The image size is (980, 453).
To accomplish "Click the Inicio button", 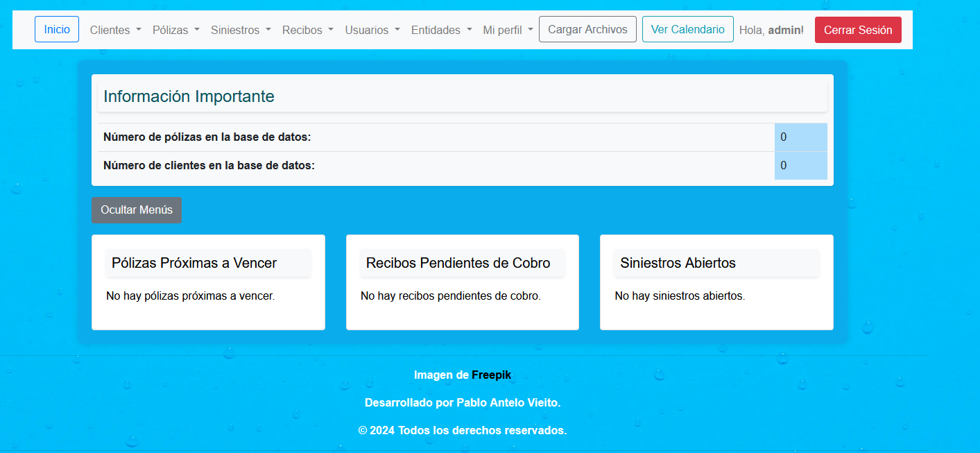I will pyautogui.click(x=57, y=30).
